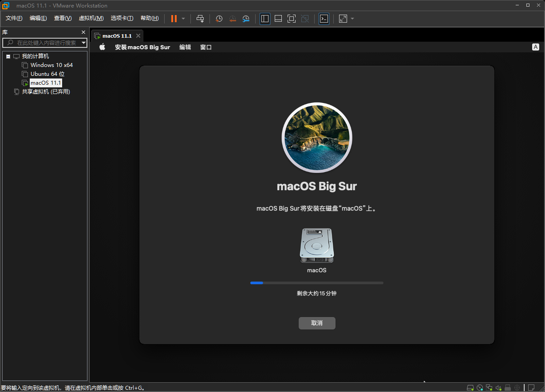Select the Ubuntu 64 位 virtual machine
The width and height of the screenshot is (545, 392).
(x=47, y=74)
